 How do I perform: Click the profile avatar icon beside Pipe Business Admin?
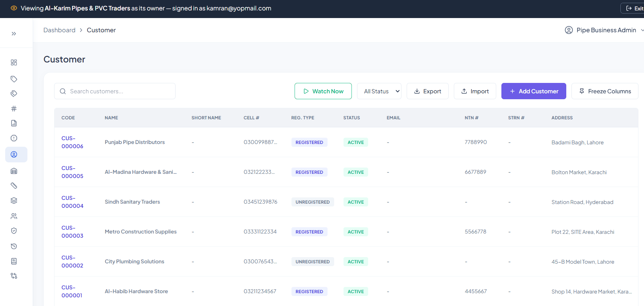tap(569, 30)
